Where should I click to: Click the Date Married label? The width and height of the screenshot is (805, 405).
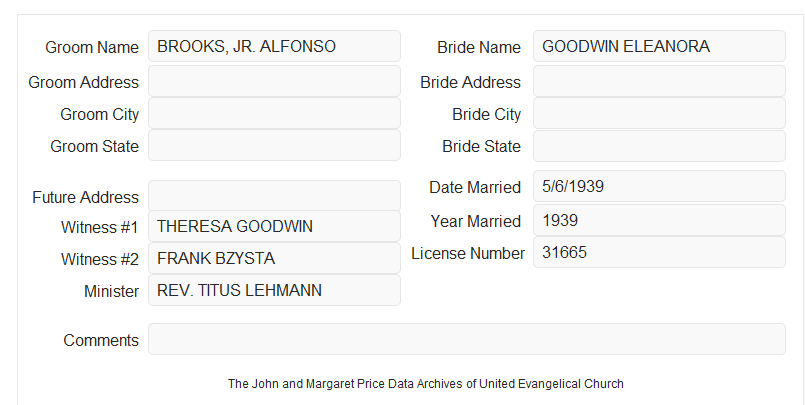475,187
